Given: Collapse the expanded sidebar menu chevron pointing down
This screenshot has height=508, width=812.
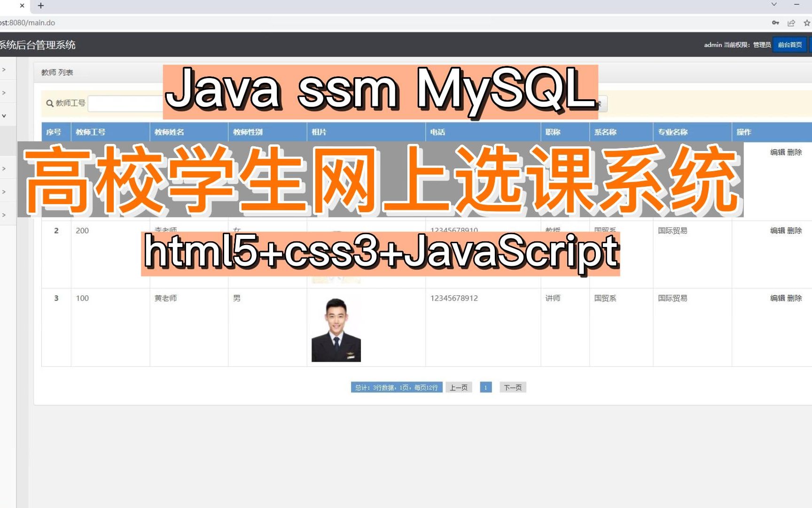Looking at the screenshot, I should pos(4,116).
